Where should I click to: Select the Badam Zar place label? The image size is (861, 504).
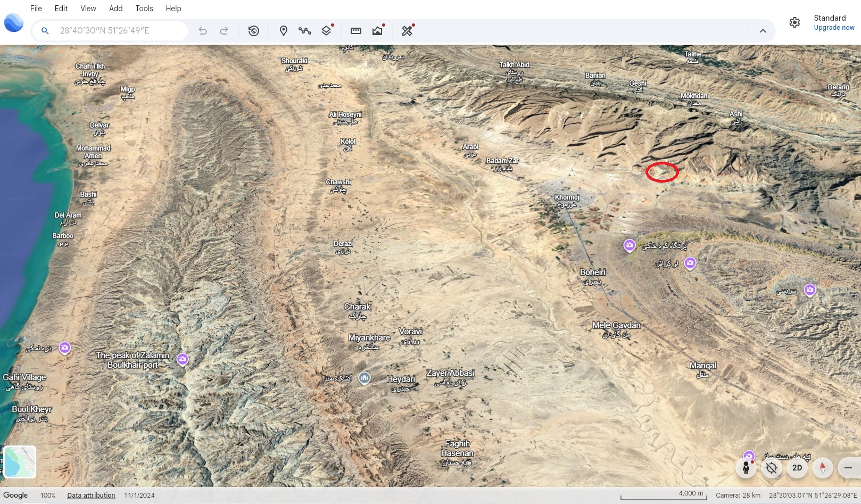[x=502, y=164]
